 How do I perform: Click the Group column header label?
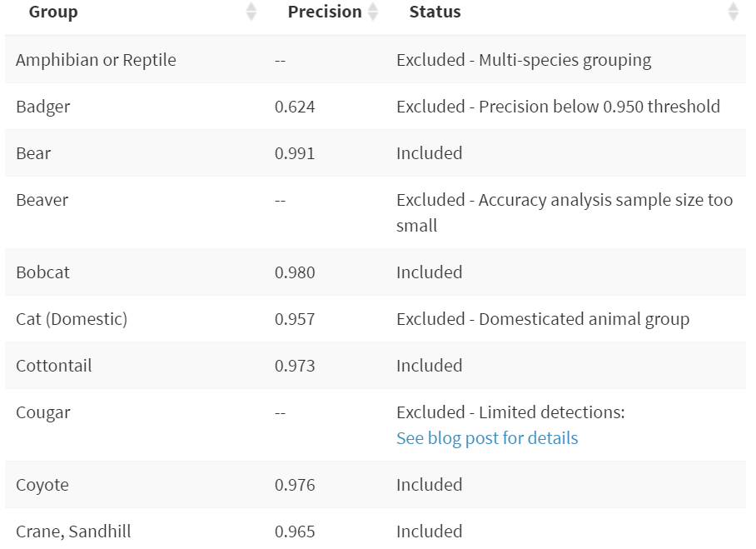[x=53, y=12]
